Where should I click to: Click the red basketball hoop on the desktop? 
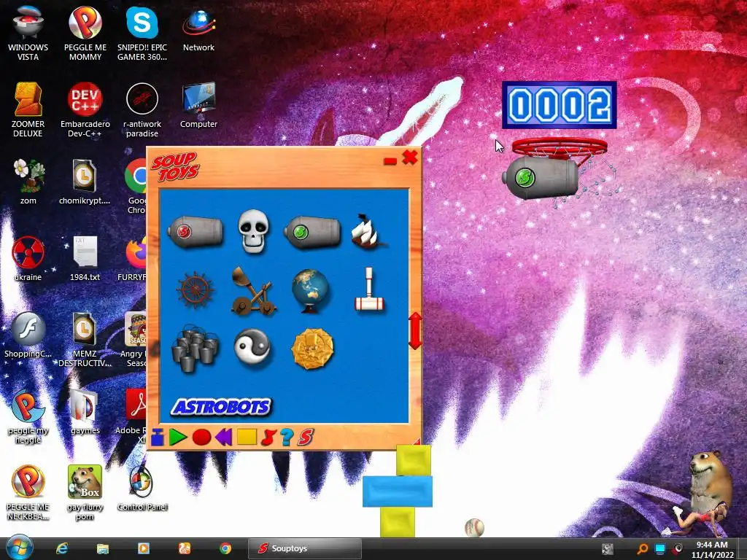click(x=560, y=147)
